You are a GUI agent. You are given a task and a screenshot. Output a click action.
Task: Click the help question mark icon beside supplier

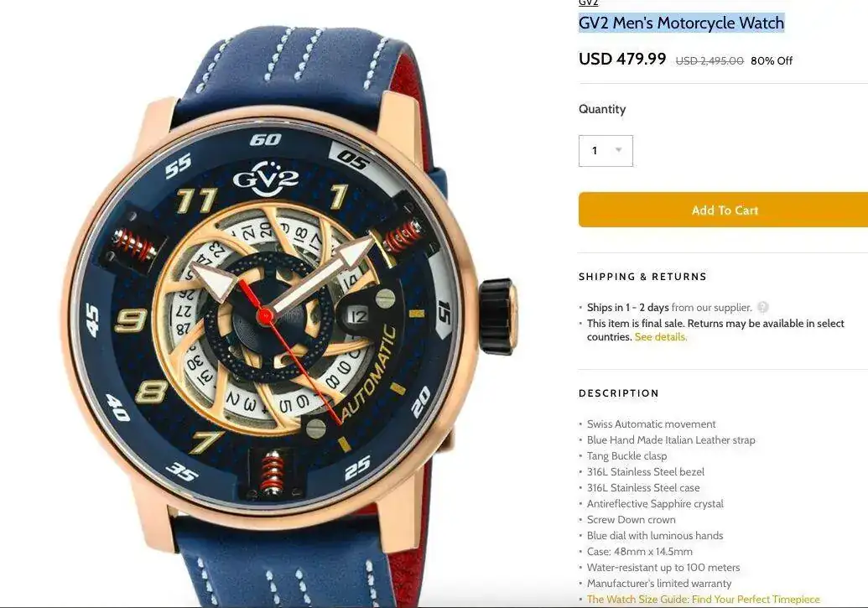(763, 307)
